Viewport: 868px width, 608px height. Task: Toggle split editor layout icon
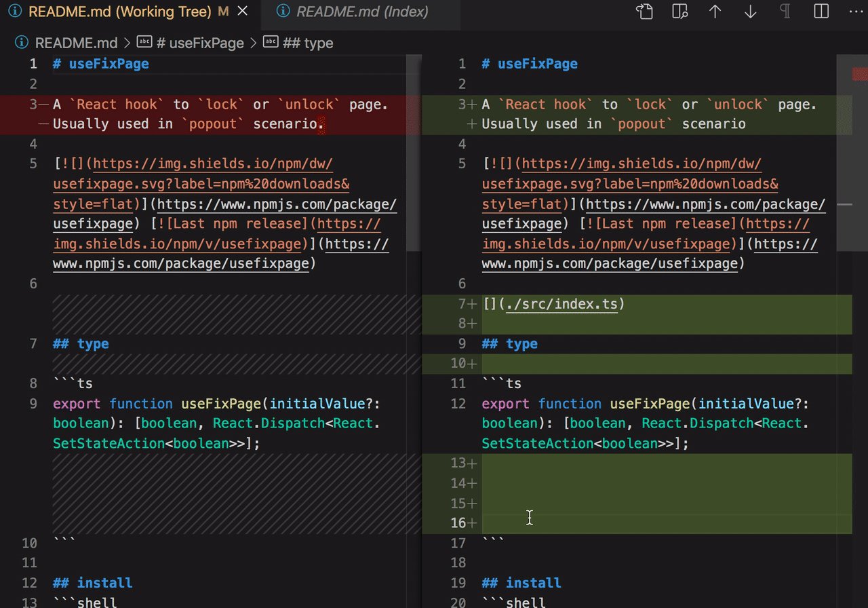(x=821, y=12)
